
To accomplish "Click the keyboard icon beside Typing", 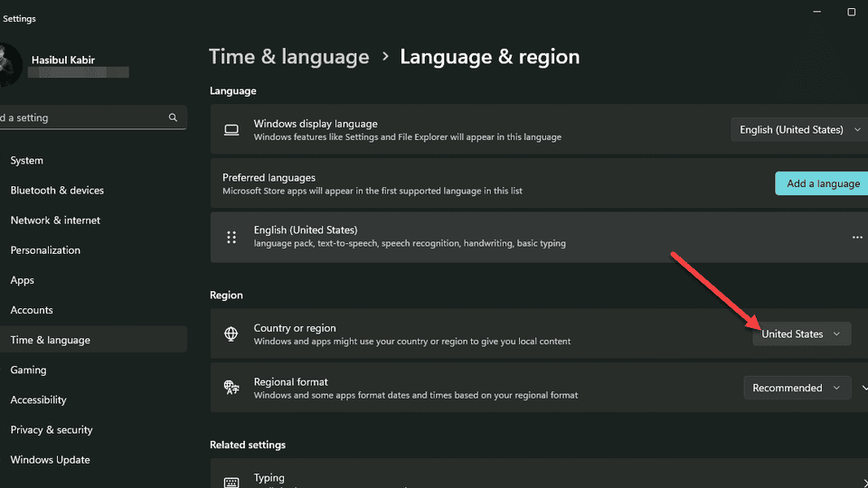I will [x=231, y=482].
